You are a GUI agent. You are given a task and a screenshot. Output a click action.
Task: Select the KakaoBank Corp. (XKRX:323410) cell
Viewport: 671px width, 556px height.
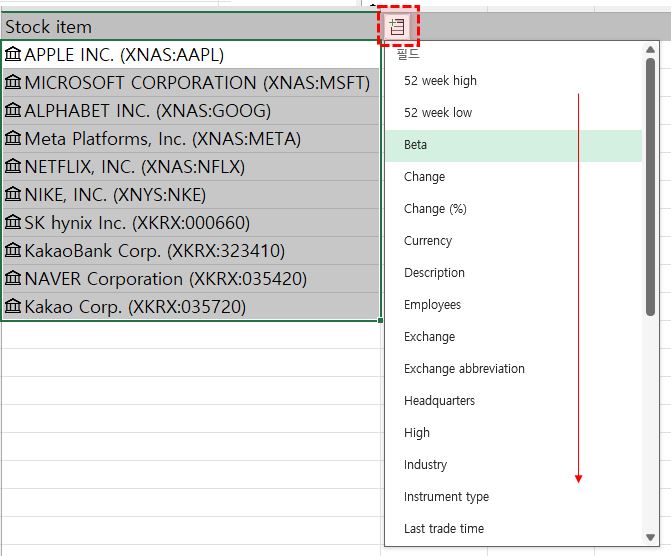(x=191, y=250)
